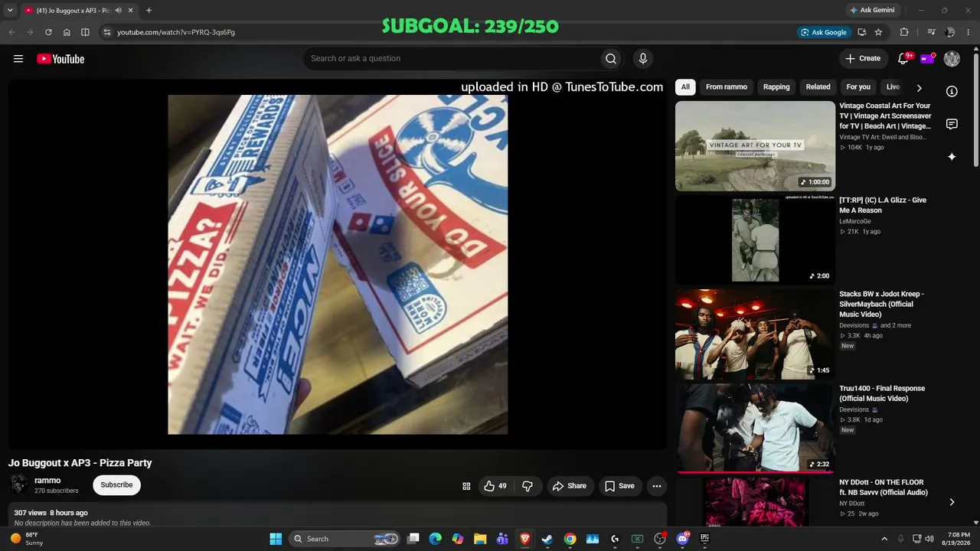Go to browser home page
The width and height of the screenshot is (980, 551).
[67, 32]
